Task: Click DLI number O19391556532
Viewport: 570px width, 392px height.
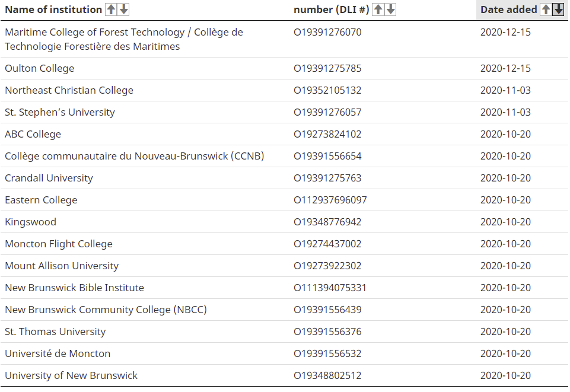Action: pyautogui.click(x=327, y=353)
